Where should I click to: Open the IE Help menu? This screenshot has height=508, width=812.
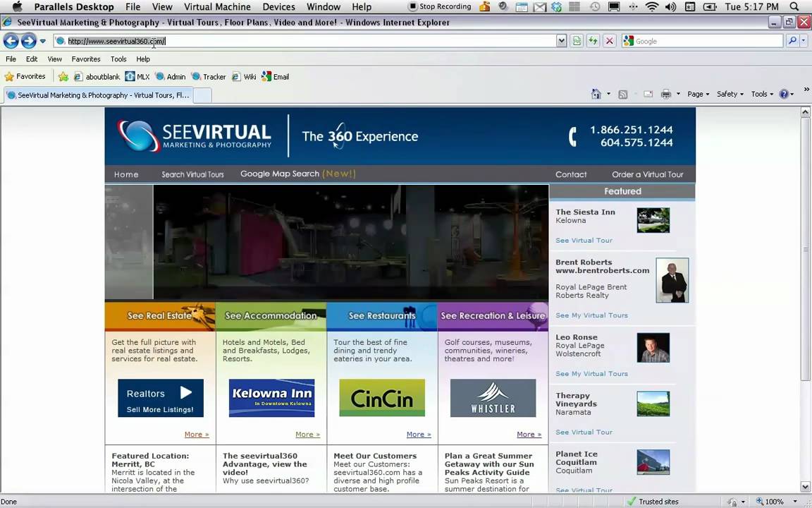click(143, 59)
